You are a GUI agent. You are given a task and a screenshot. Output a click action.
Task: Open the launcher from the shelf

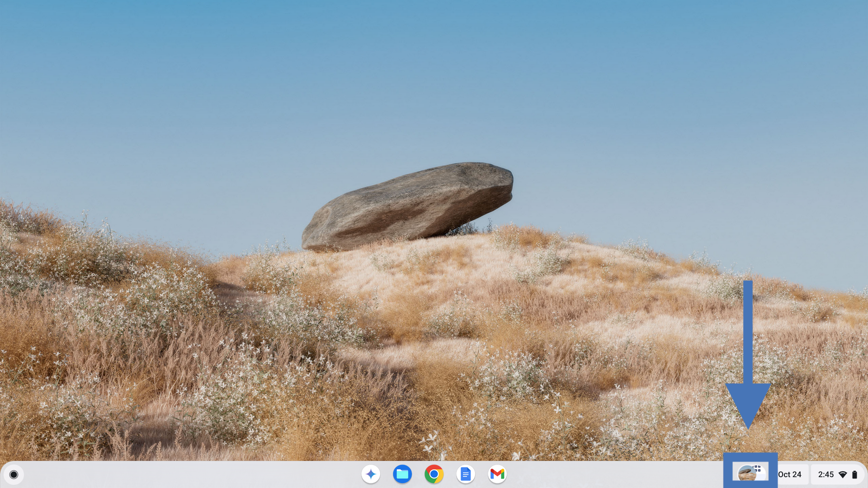[x=14, y=474]
